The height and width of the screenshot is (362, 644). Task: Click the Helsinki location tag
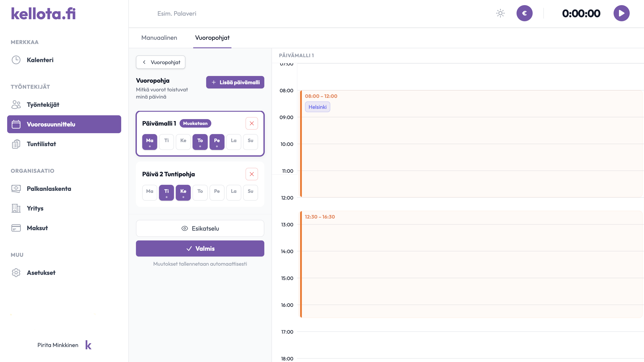click(317, 107)
